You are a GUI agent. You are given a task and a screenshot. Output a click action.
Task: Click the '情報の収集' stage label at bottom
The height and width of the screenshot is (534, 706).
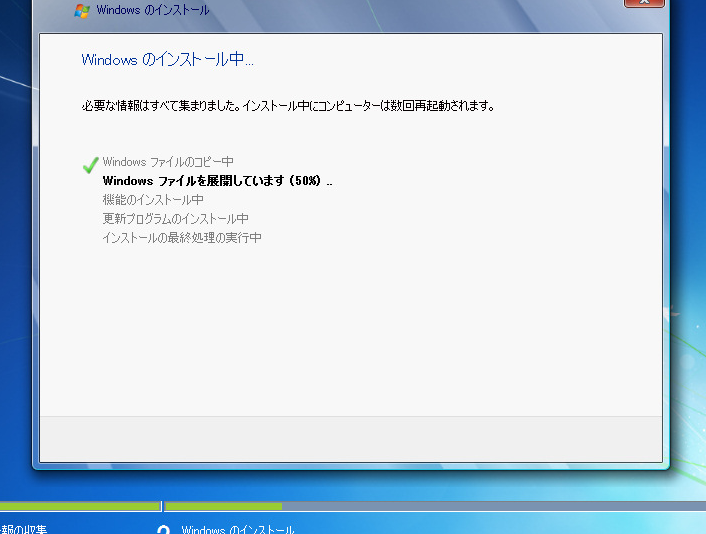point(23,529)
